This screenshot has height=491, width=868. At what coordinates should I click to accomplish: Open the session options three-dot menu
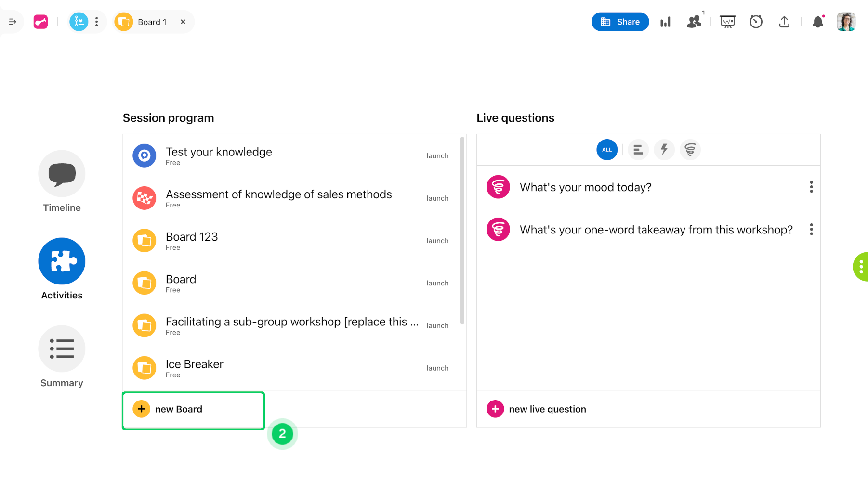[x=97, y=22]
